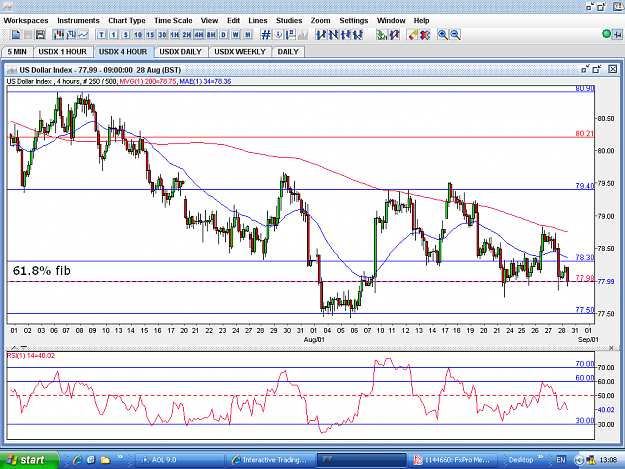
Task: Save the workspace with the floppy icon
Action: (x=40, y=35)
